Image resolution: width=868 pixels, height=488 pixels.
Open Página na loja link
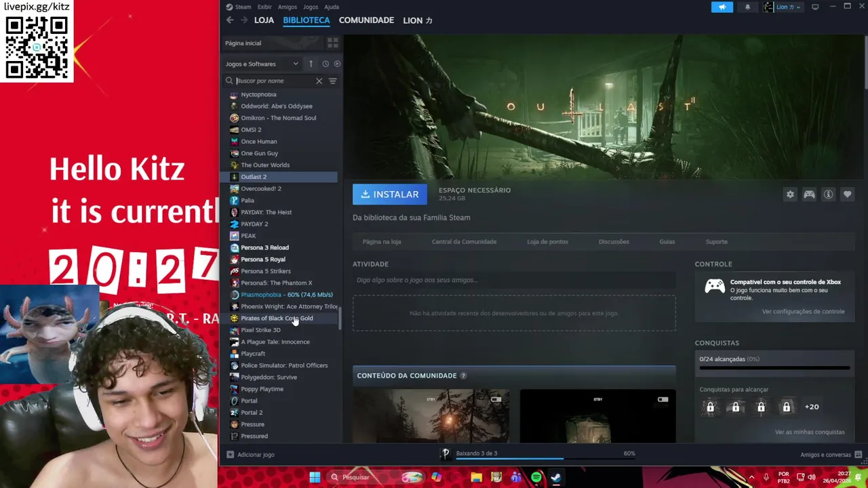382,241
